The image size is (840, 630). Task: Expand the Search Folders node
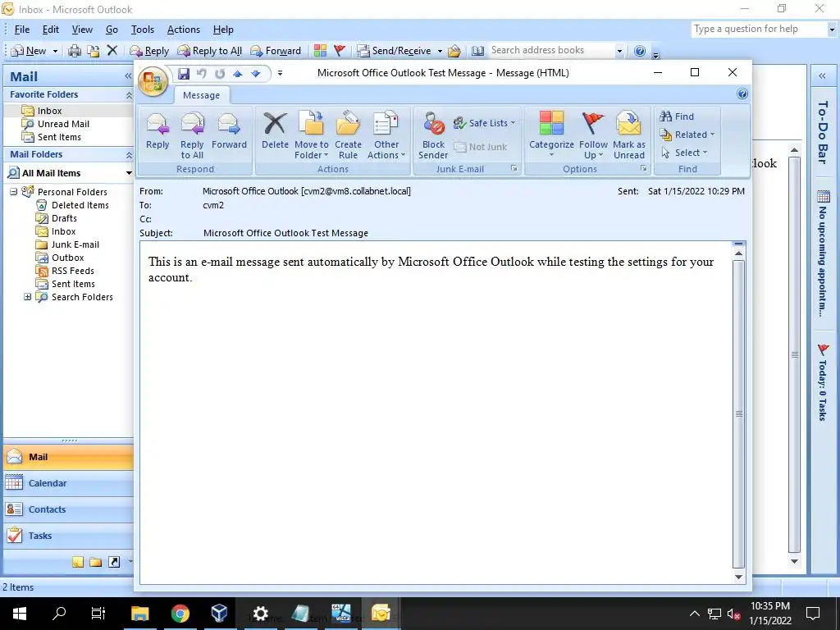pyautogui.click(x=27, y=297)
